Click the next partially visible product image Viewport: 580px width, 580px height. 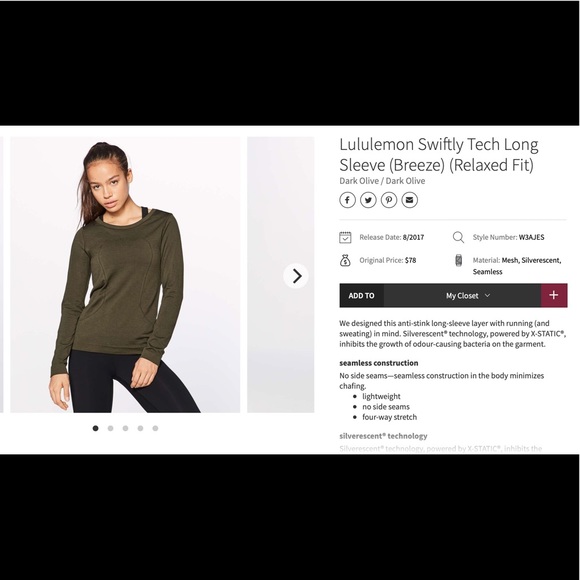[x=281, y=275]
